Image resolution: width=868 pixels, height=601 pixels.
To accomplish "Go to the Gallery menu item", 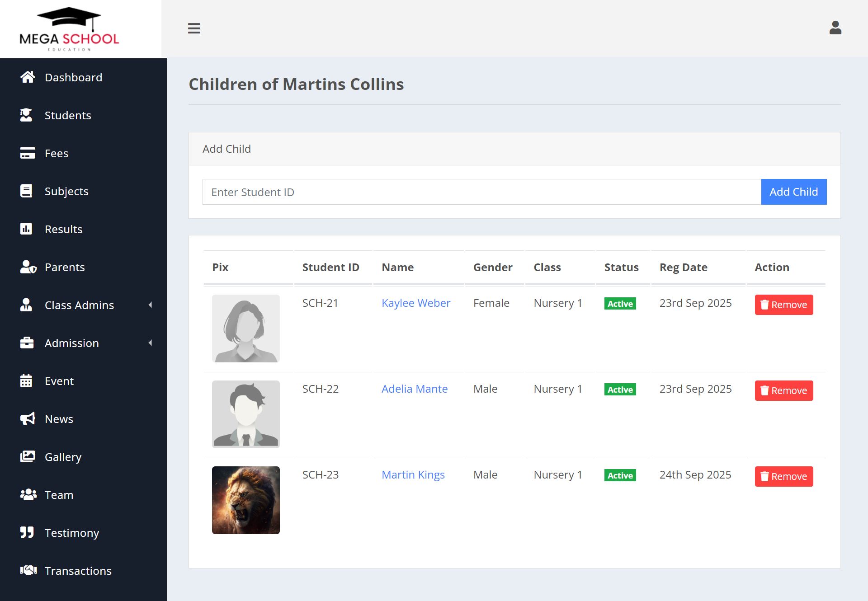I will (x=63, y=457).
